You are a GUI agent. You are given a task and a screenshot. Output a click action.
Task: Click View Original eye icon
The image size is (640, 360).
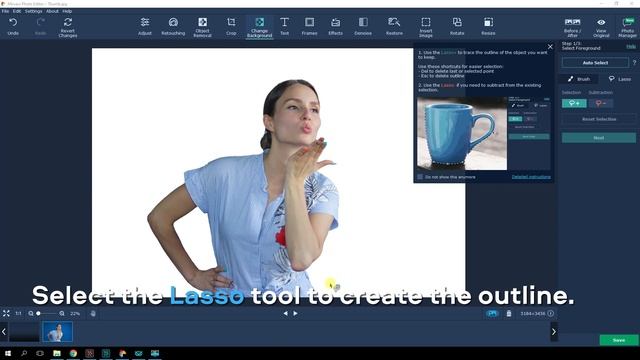tap(601, 27)
